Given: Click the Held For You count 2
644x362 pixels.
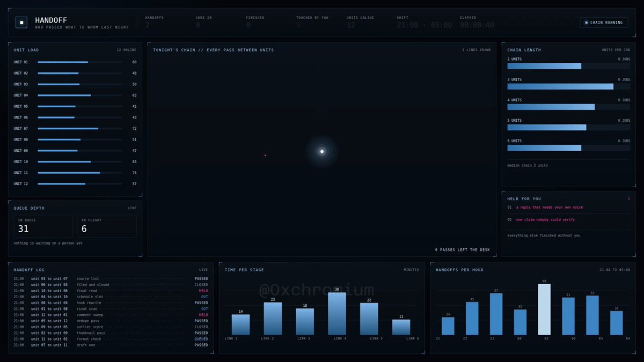Looking at the screenshot, I should click(629, 199).
